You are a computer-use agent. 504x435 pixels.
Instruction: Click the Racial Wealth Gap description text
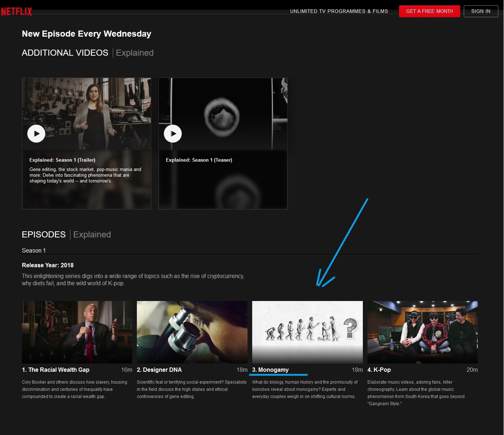[75, 389]
